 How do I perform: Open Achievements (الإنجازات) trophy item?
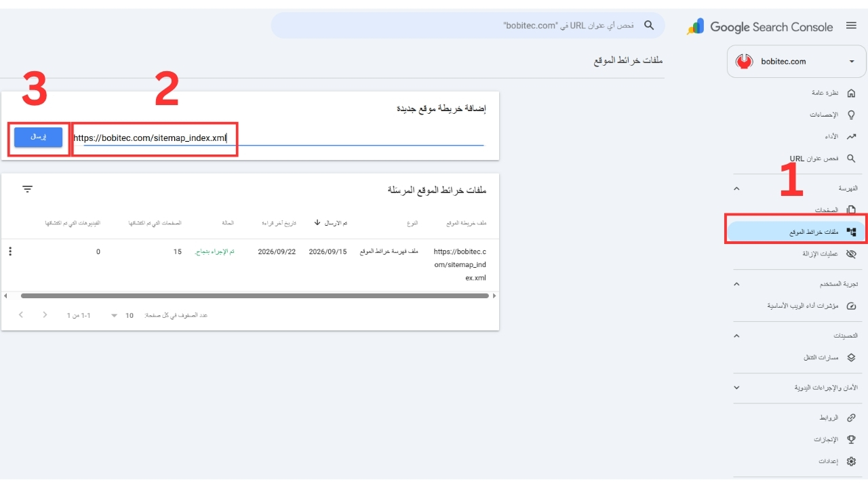tap(835, 439)
